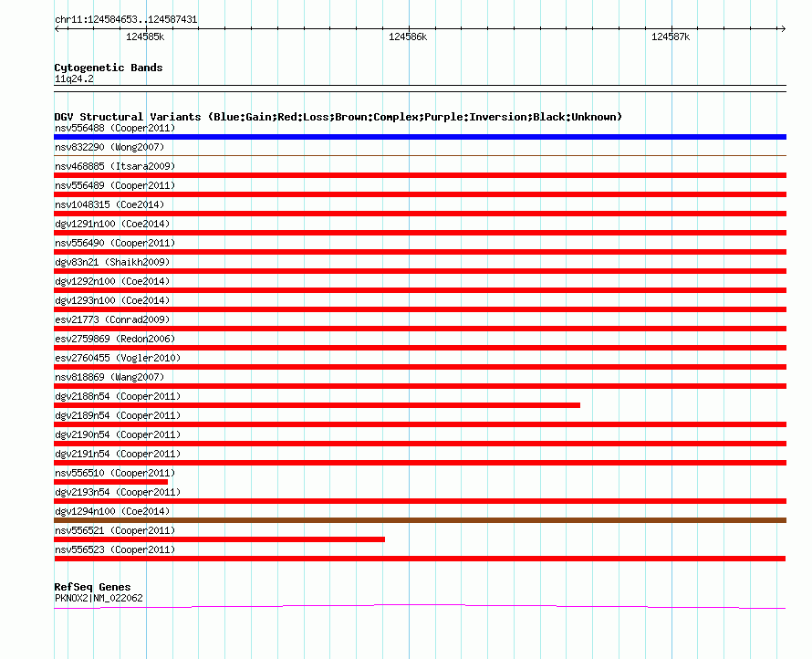Open the dgv2189n54 (Cooper2011) label

point(118,415)
